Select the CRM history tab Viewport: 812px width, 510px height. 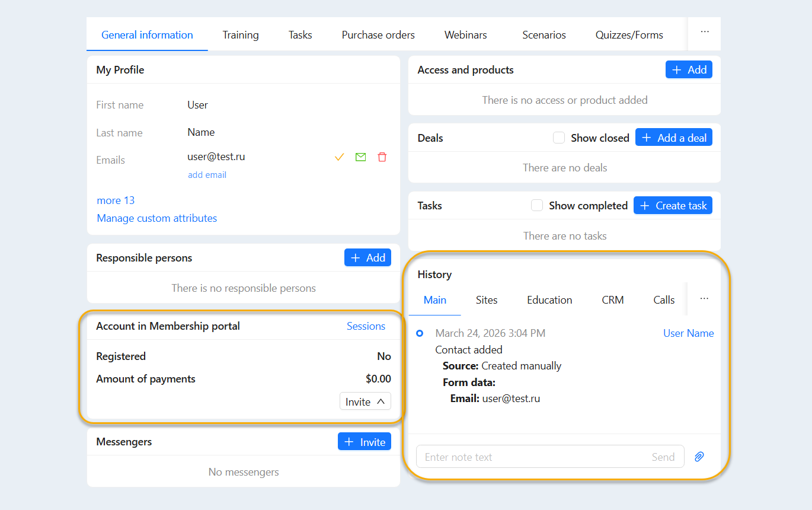[613, 299]
